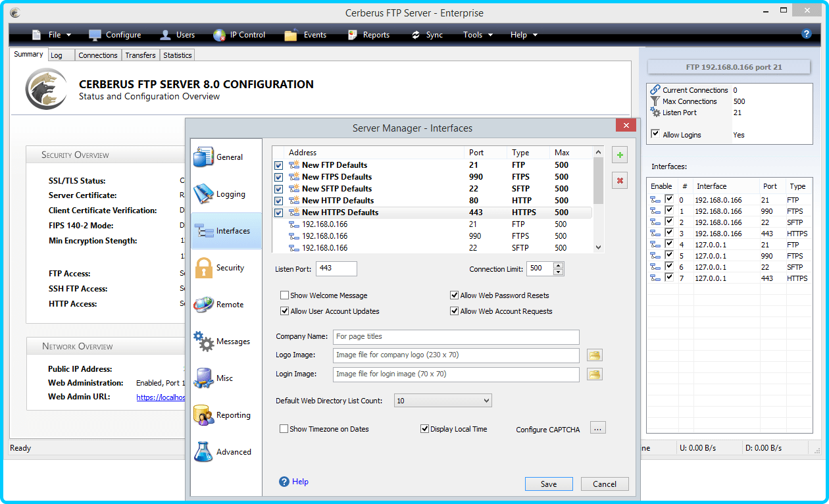829x504 pixels.
Task: Browse for Login Image file folder icon
Action: coord(594,374)
